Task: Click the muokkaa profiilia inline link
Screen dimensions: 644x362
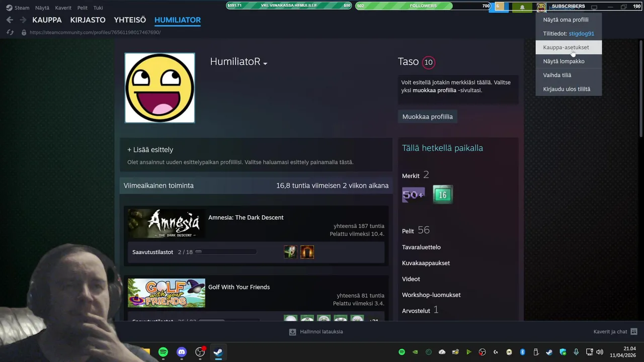Action: tap(434, 90)
